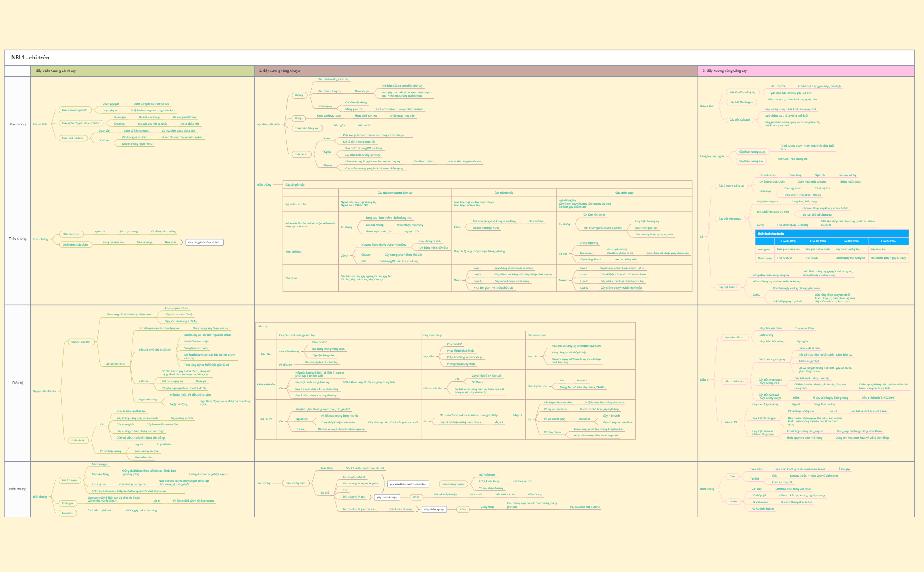Image resolution: width=924 pixels, height=572 pixels.
Task: Click the "2. Gãy xương vùng khuỷu" column header
Action: click(x=280, y=70)
